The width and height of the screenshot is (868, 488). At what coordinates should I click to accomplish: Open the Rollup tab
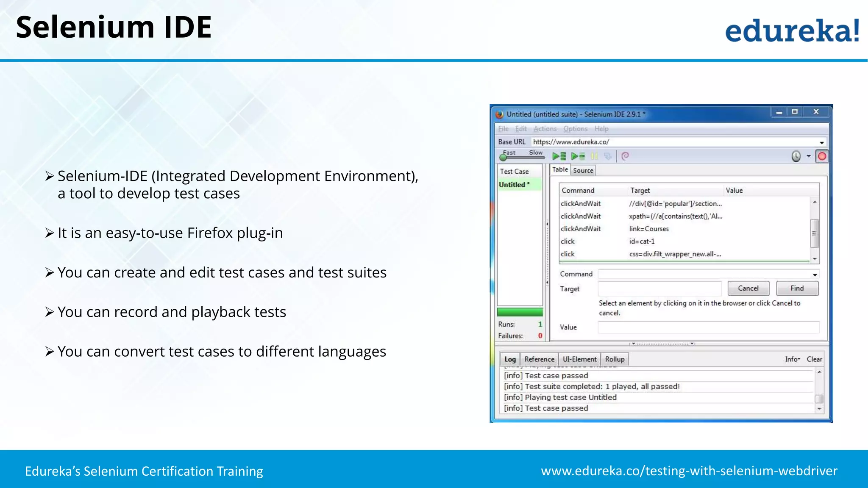pyautogui.click(x=615, y=359)
